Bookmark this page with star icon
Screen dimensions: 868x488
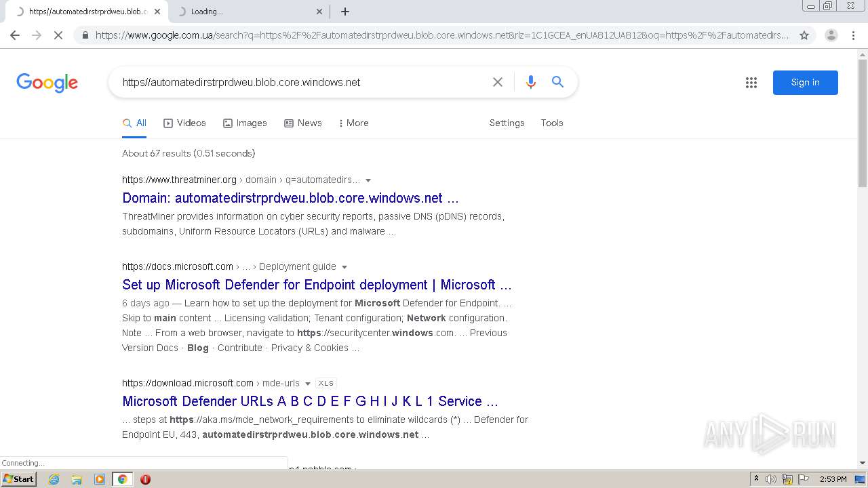click(x=804, y=35)
